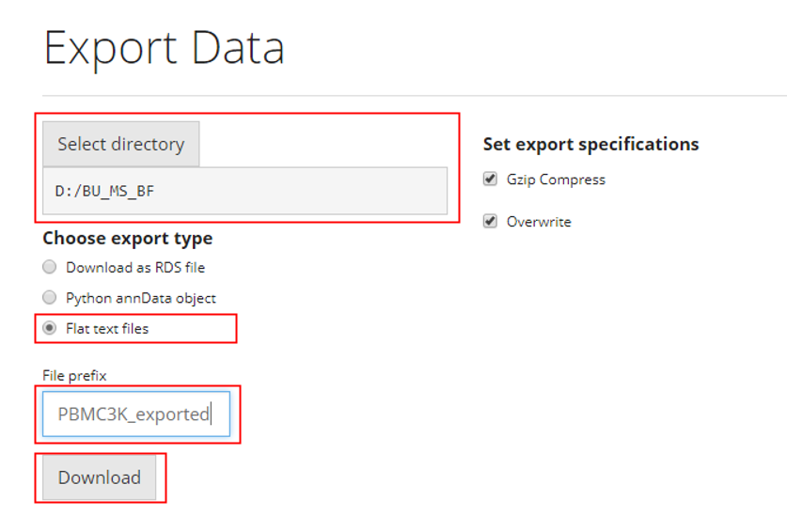Choose the Python annData object radio button
787x532 pixels.
(x=50, y=298)
